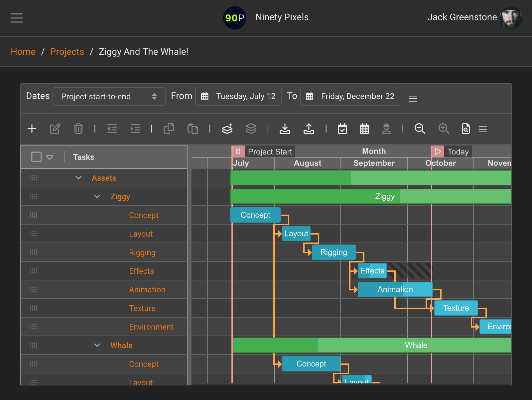532x400 pixels.
Task: Zoom in the Gantt timeline
Action: [444, 129]
